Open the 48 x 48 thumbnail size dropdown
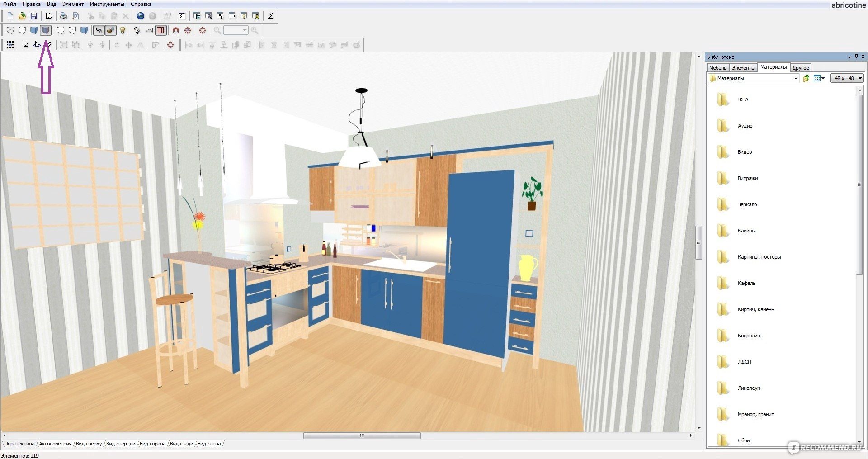 (x=859, y=79)
